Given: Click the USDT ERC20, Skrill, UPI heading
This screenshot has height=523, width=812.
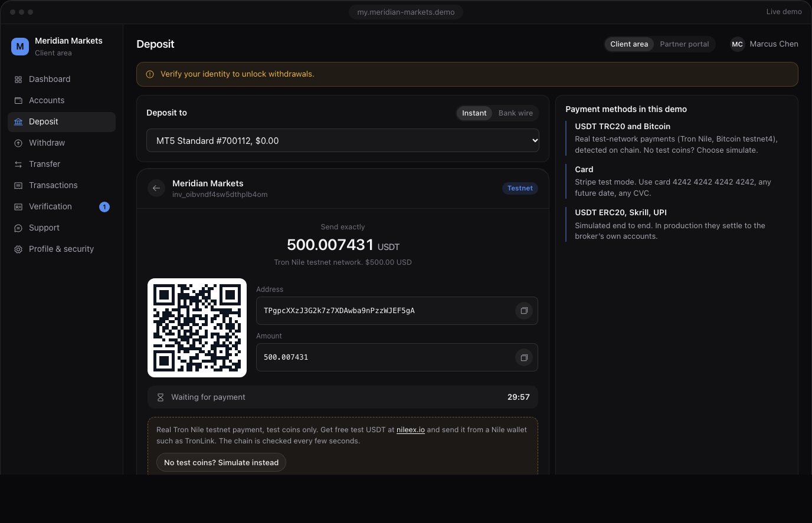Looking at the screenshot, I should point(621,212).
